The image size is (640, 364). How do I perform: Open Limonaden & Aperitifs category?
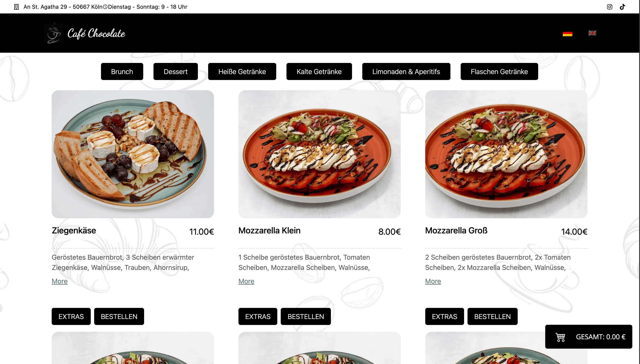tap(406, 71)
